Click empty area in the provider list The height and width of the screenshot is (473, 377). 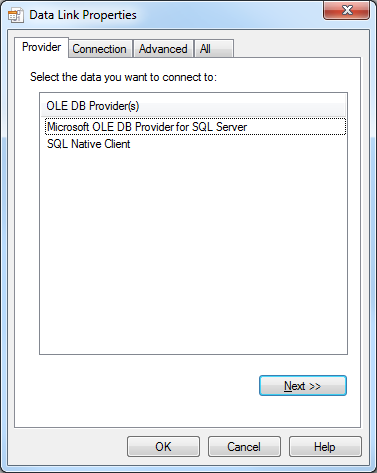coord(193,253)
